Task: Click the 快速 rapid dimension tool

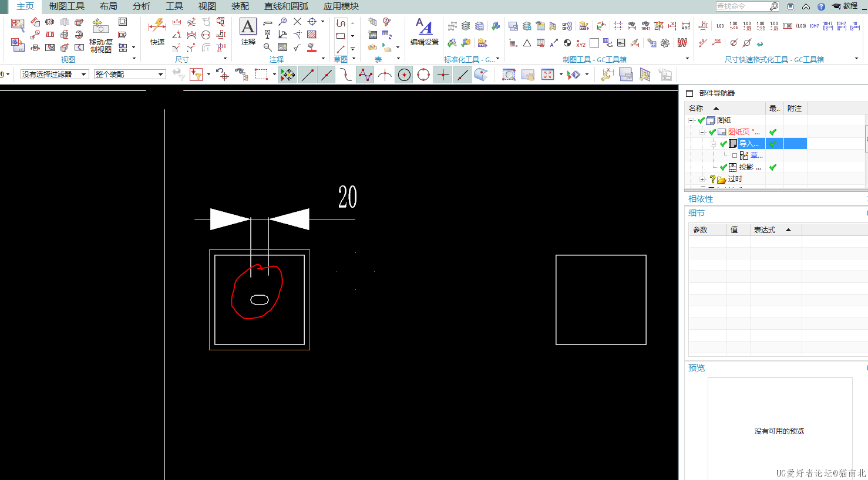Action: (x=157, y=31)
